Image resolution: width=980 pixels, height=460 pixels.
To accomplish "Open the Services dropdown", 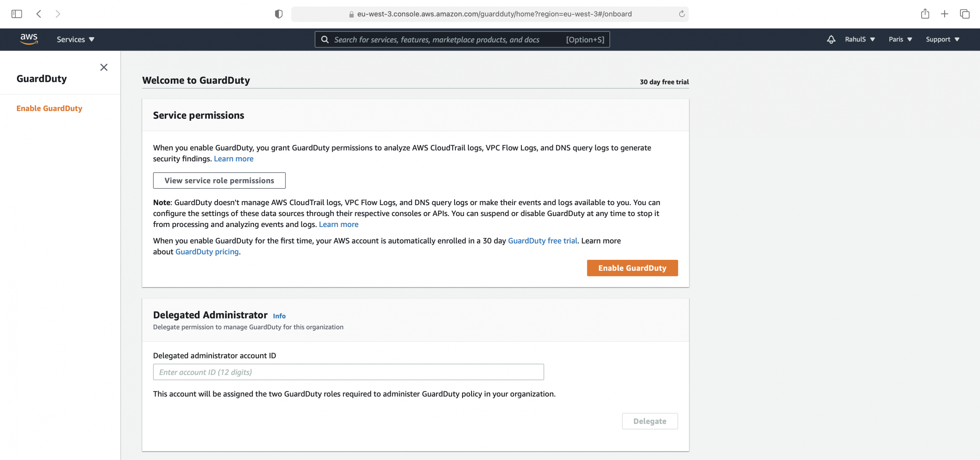I will (75, 39).
